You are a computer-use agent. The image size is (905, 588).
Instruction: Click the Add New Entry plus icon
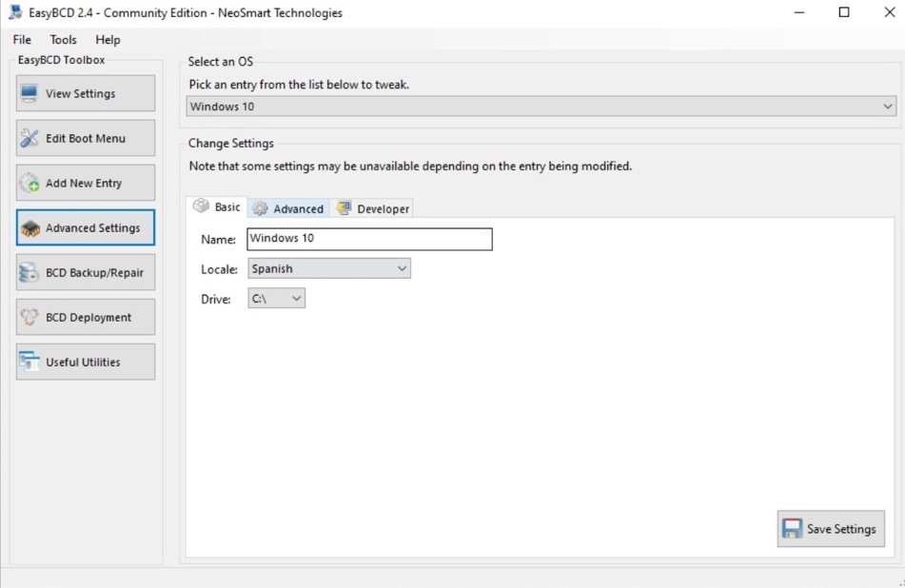point(30,184)
